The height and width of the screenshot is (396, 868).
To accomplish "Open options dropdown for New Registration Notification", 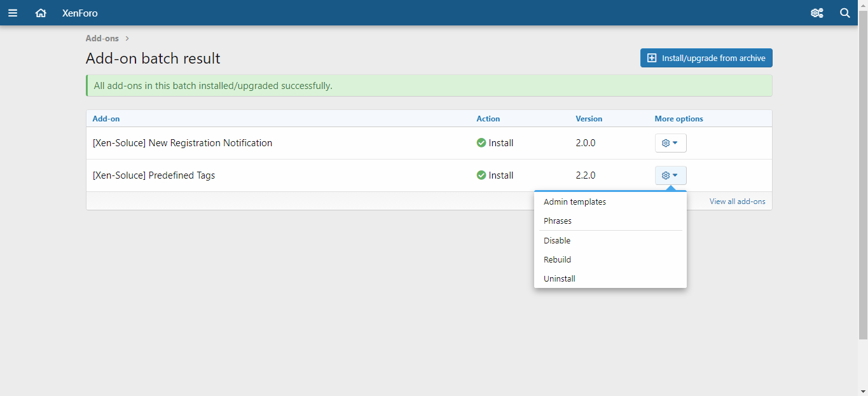I will click(x=670, y=143).
